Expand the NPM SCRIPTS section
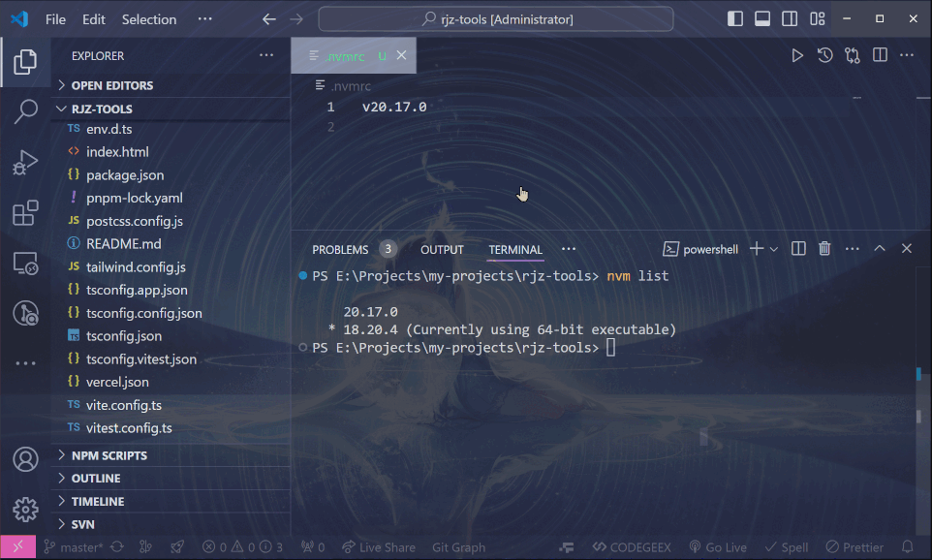The width and height of the screenshot is (932, 560). tap(111, 454)
